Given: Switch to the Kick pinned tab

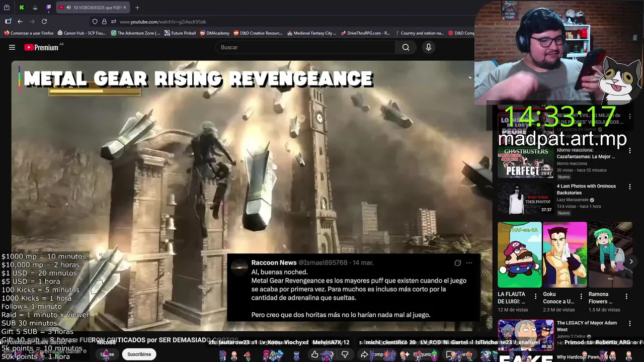Looking at the screenshot, I should [x=22, y=8].
